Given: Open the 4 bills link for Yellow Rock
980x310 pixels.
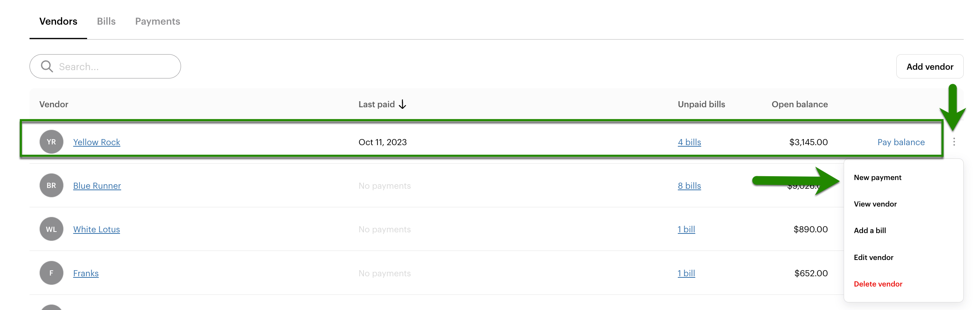Looking at the screenshot, I should (x=689, y=142).
